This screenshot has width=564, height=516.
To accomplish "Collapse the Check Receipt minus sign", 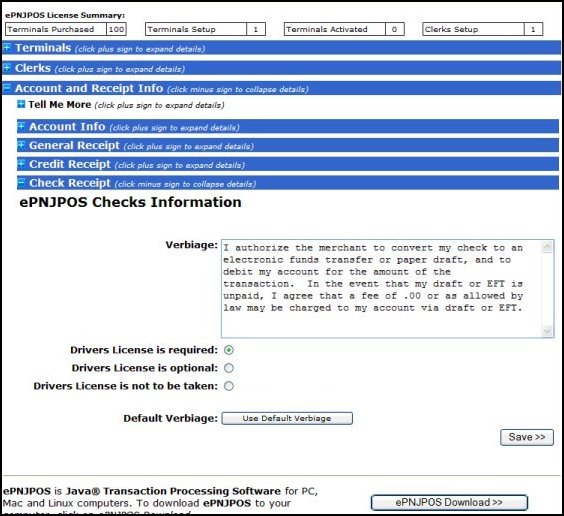I will click(21, 182).
